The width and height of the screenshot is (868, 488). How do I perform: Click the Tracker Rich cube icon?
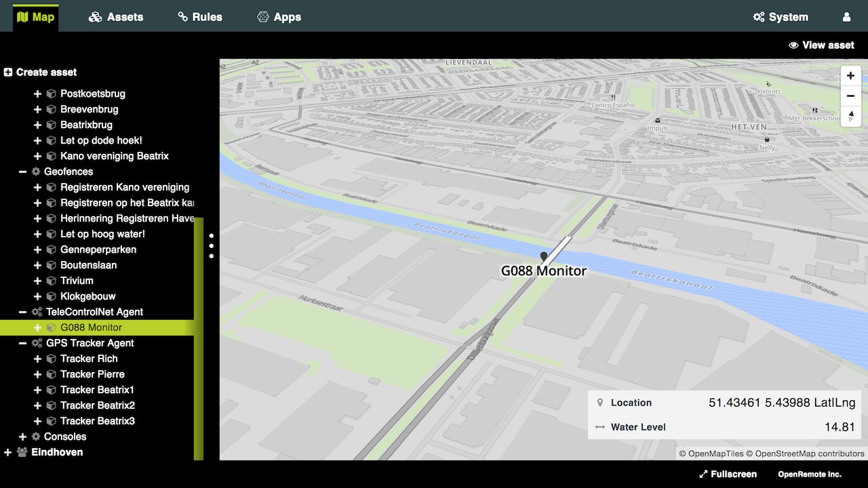51,359
